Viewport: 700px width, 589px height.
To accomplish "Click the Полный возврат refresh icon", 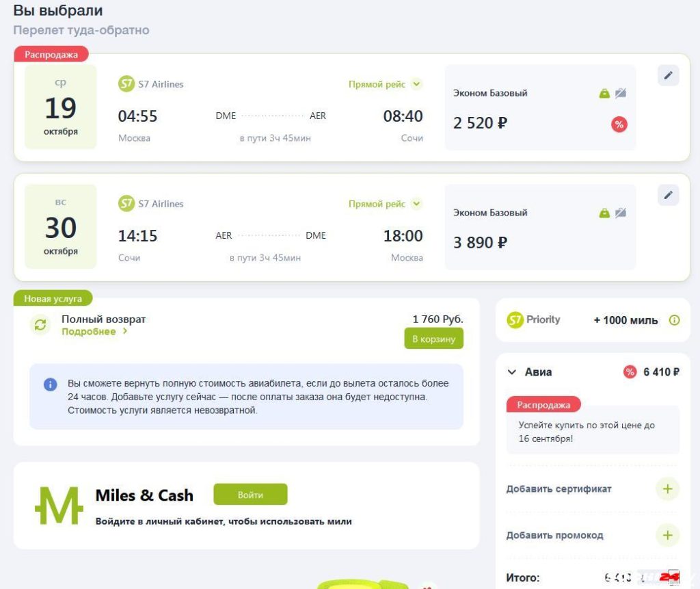I will pos(40,325).
